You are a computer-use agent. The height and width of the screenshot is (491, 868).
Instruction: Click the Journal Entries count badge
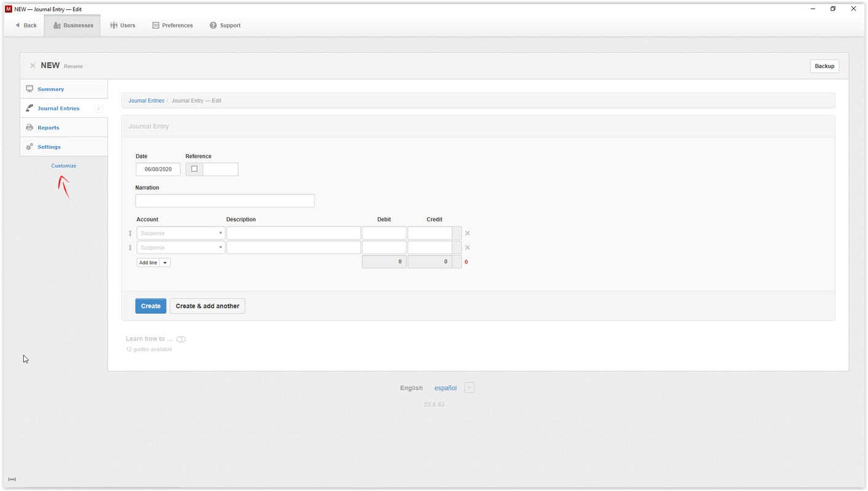click(98, 109)
